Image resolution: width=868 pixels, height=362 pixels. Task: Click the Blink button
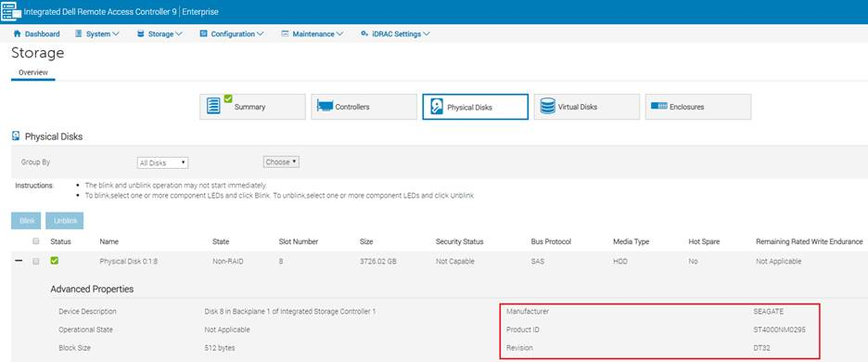(26, 221)
